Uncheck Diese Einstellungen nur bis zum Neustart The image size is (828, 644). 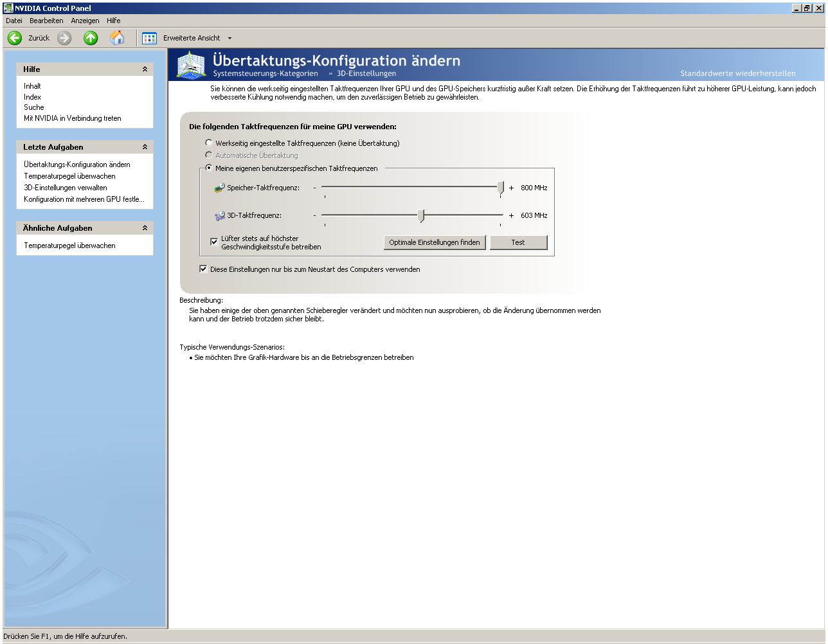(204, 269)
